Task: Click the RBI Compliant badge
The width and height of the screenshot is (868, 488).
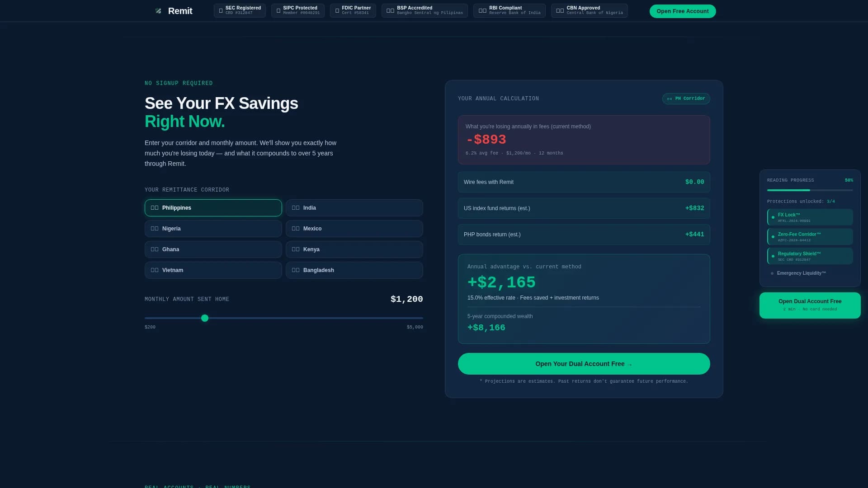Action: tap(509, 10)
